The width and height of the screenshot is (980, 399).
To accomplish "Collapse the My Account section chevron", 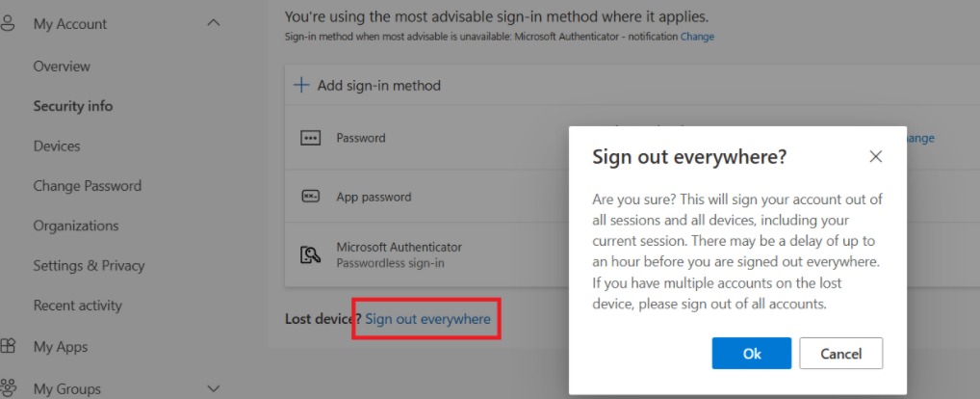I will tap(213, 23).
